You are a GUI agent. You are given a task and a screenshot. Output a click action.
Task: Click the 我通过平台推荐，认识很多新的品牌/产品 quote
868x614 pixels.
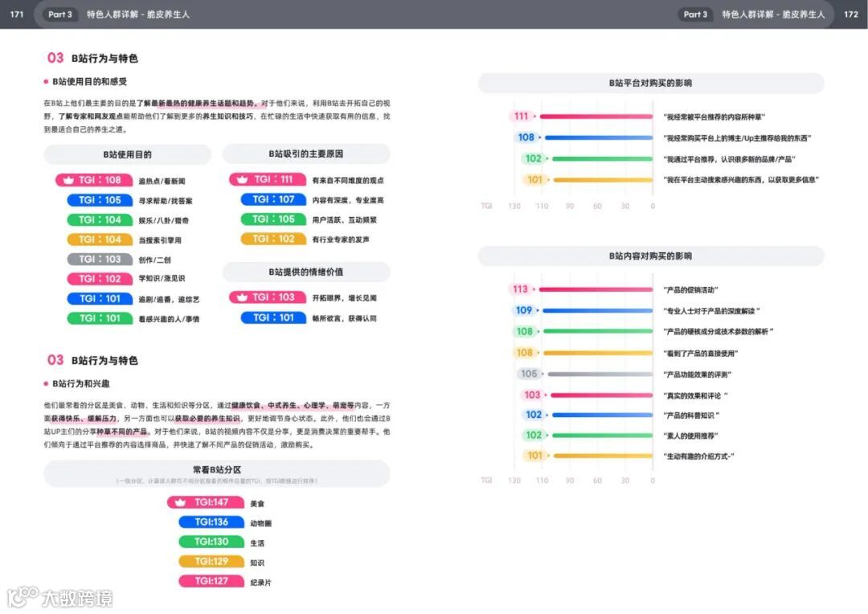(730, 159)
